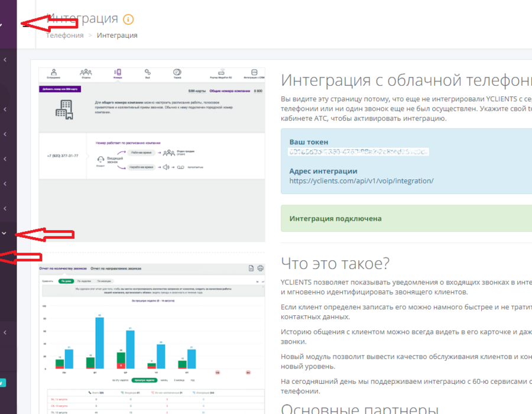Open the call report bar chart preview image
The height and width of the screenshot is (414, 532).
(152, 339)
